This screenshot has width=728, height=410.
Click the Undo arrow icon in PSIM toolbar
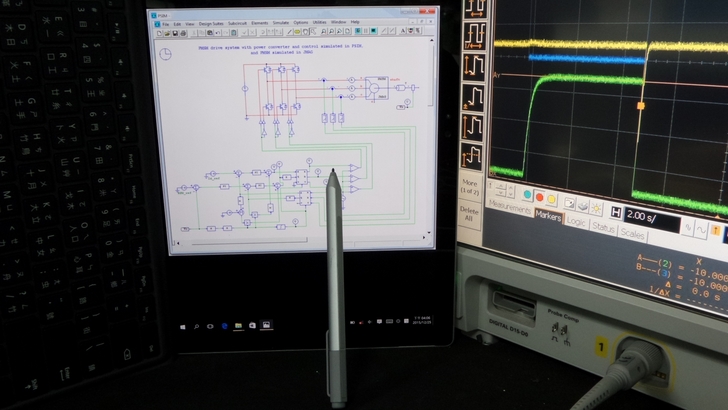(218, 33)
